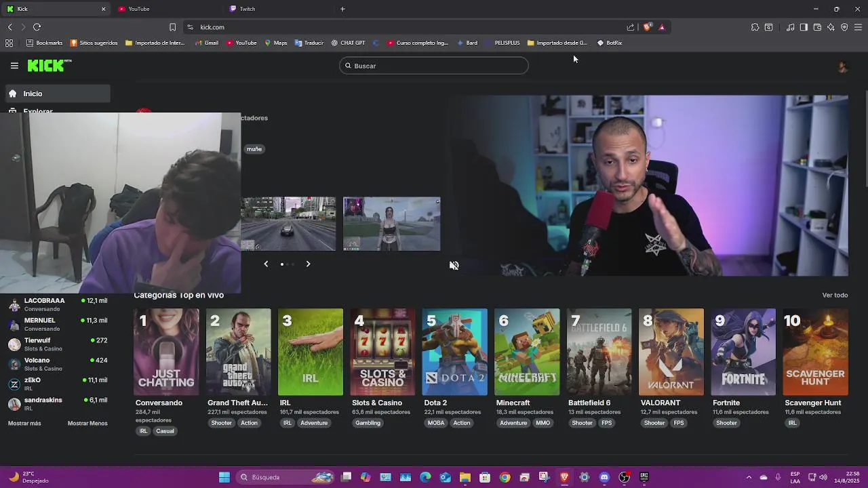Open Discord from the taskbar

pos(604,477)
